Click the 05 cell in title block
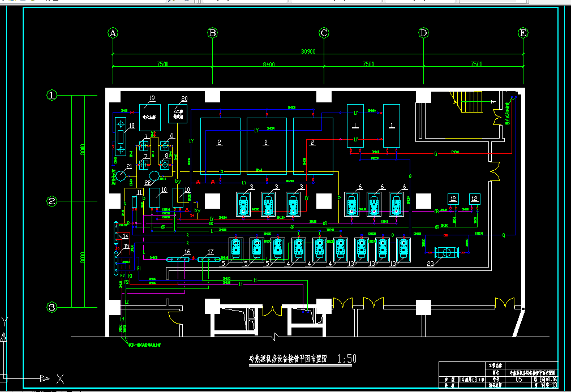Screen dimensions: 571x392 (x=519, y=379)
